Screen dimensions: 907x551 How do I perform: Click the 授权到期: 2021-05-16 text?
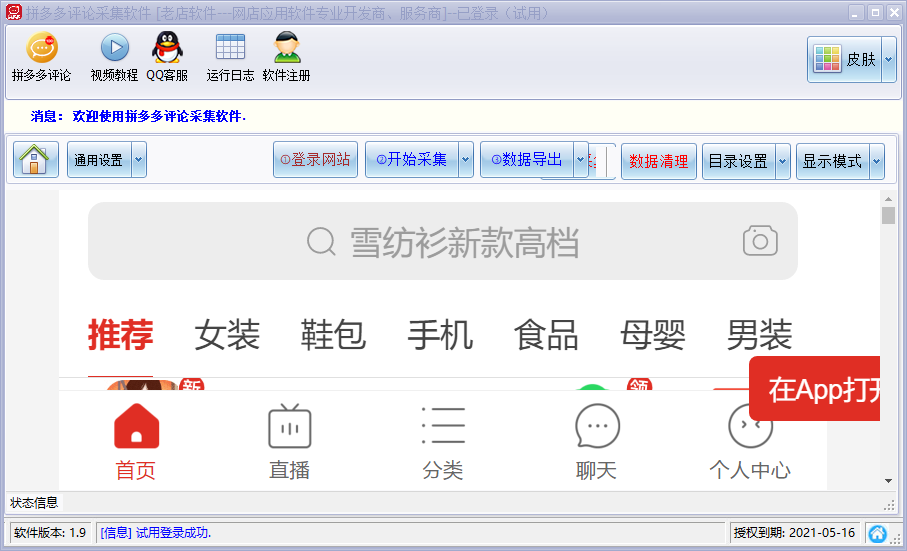(x=794, y=532)
